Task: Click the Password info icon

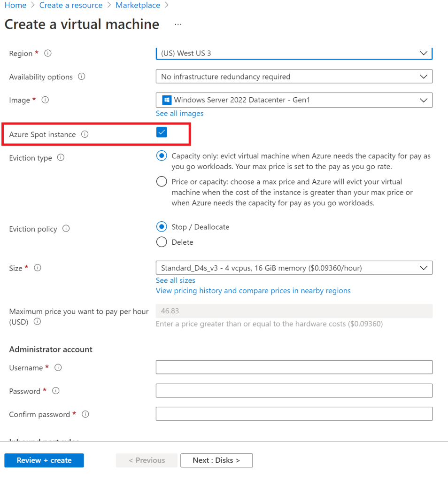Action: point(55,391)
